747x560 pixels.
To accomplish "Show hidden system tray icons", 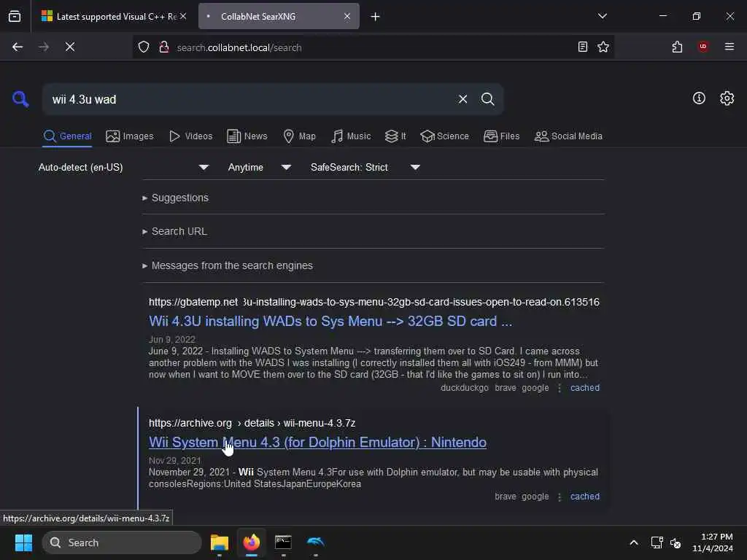I will pos(634,542).
